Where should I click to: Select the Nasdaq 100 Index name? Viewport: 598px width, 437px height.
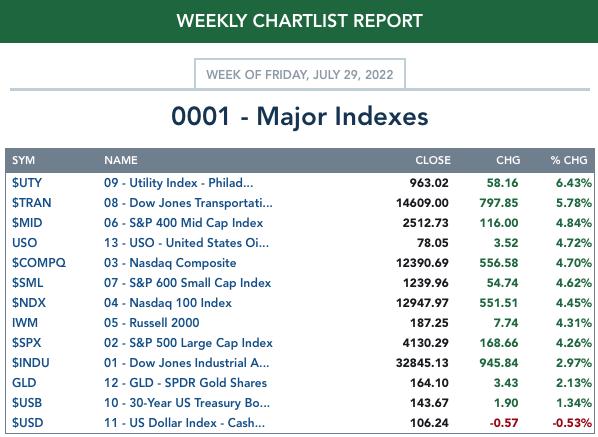click(168, 303)
